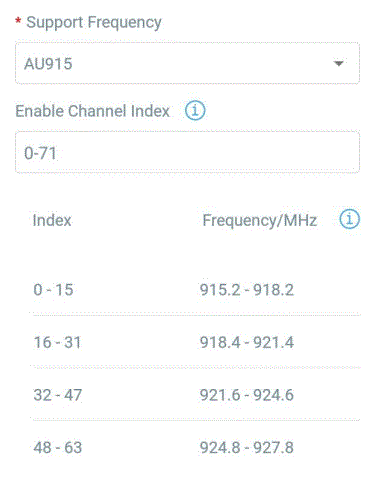This screenshot has height=483, width=368.
Task: Click the 918.4 - 921.4 frequency cell
Action: coord(247,342)
